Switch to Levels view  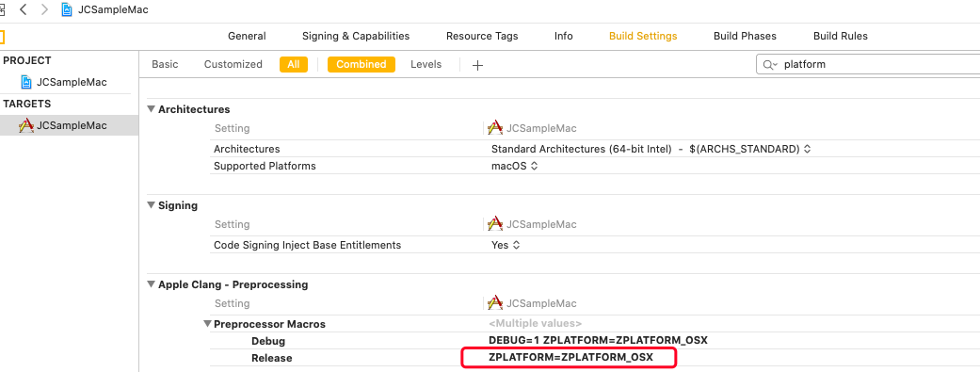tap(426, 64)
